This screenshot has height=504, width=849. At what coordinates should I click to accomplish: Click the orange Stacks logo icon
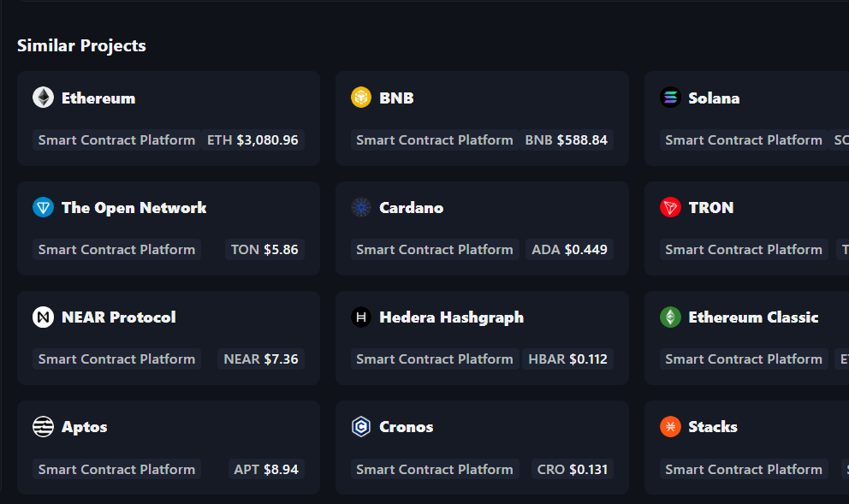coord(670,427)
